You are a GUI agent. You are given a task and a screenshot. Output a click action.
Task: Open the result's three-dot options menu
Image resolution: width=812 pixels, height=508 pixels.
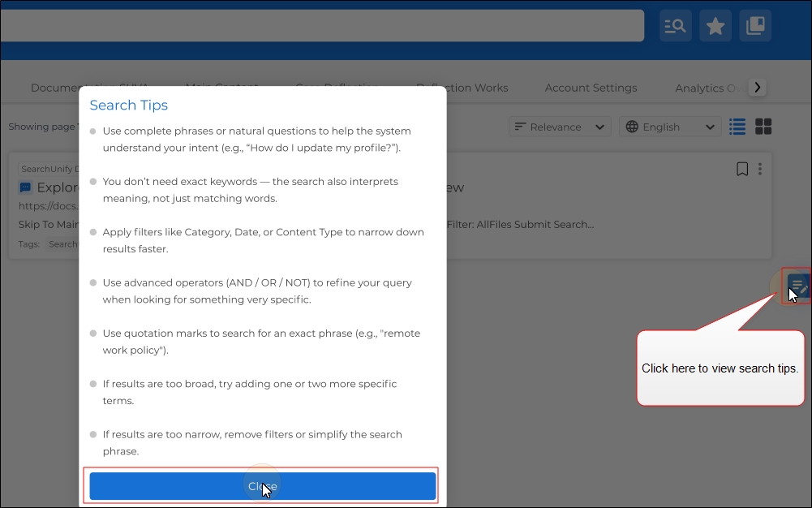[x=760, y=169]
